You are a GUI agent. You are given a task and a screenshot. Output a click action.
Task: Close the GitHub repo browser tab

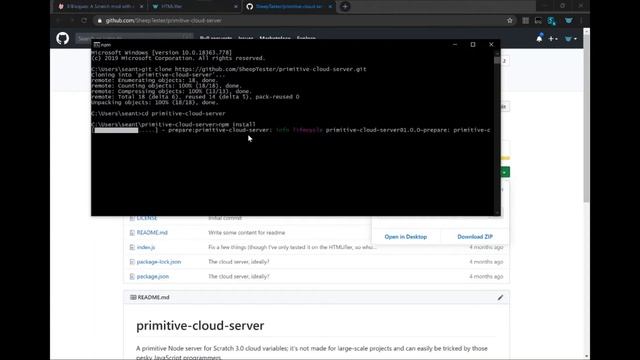(330, 7)
